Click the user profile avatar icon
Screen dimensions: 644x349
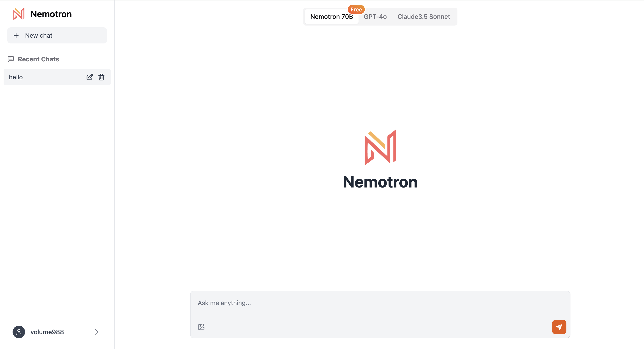(x=18, y=332)
